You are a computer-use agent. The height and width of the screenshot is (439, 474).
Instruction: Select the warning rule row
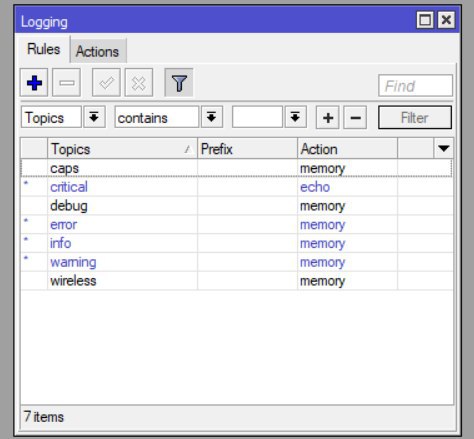(237, 262)
